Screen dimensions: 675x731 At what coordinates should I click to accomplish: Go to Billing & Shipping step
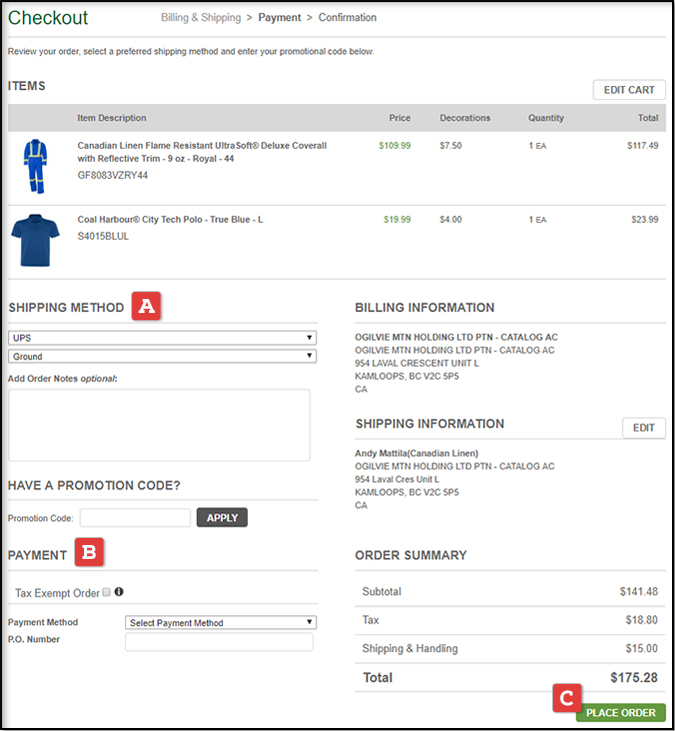pyautogui.click(x=200, y=18)
